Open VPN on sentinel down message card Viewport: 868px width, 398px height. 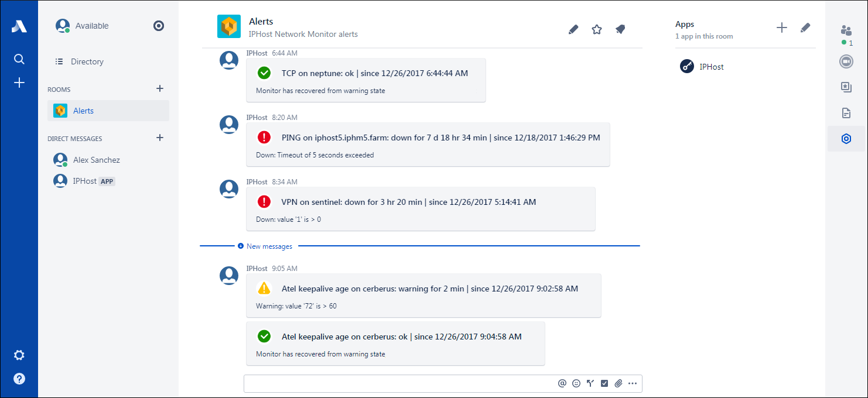click(x=421, y=209)
